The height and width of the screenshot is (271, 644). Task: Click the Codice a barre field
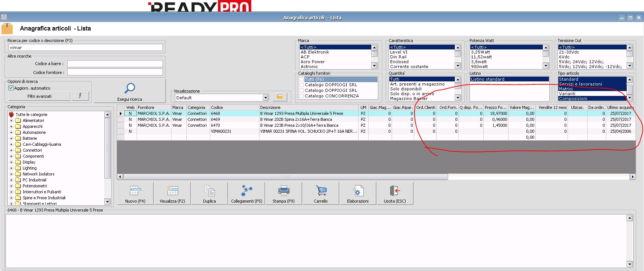[x=115, y=64]
